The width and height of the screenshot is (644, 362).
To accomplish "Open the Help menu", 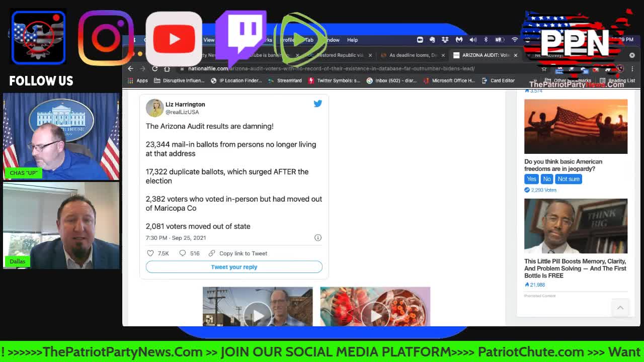I will (352, 40).
